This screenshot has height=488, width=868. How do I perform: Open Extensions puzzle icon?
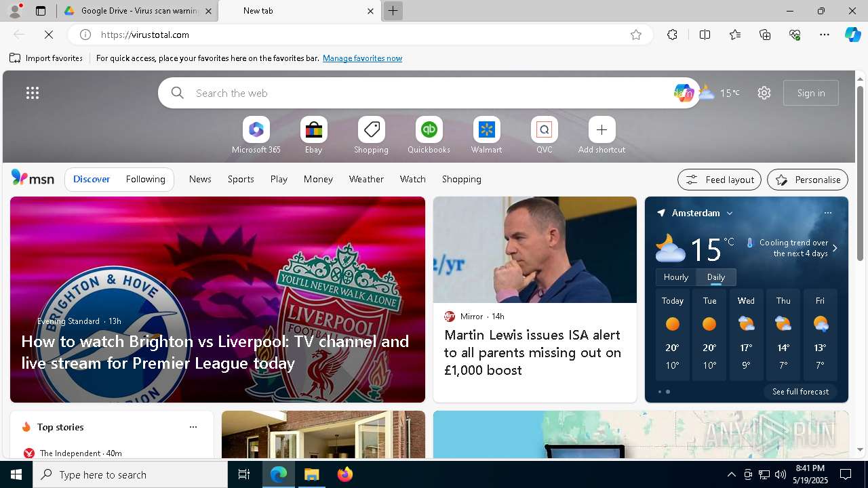(x=672, y=35)
